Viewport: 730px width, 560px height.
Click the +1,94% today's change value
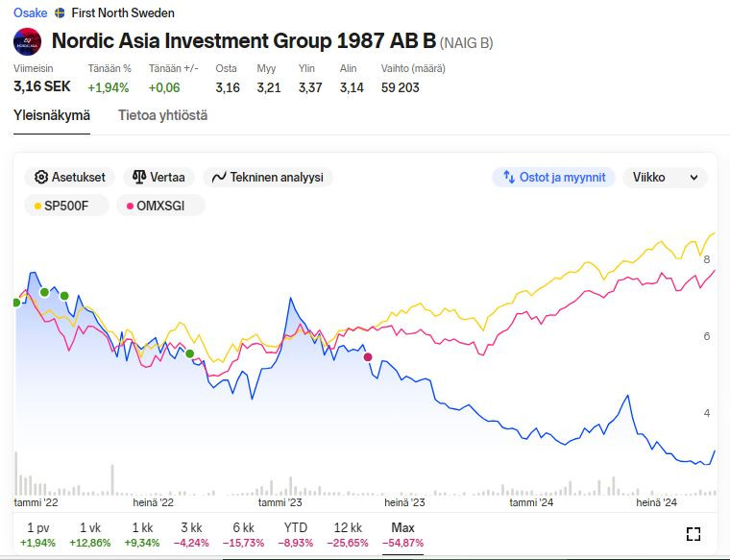click(x=108, y=87)
